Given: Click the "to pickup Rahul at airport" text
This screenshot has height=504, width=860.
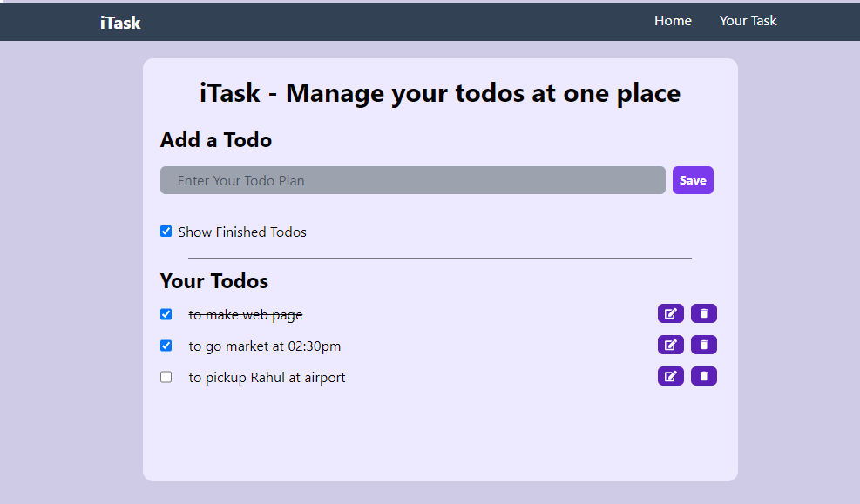Looking at the screenshot, I should (x=267, y=377).
